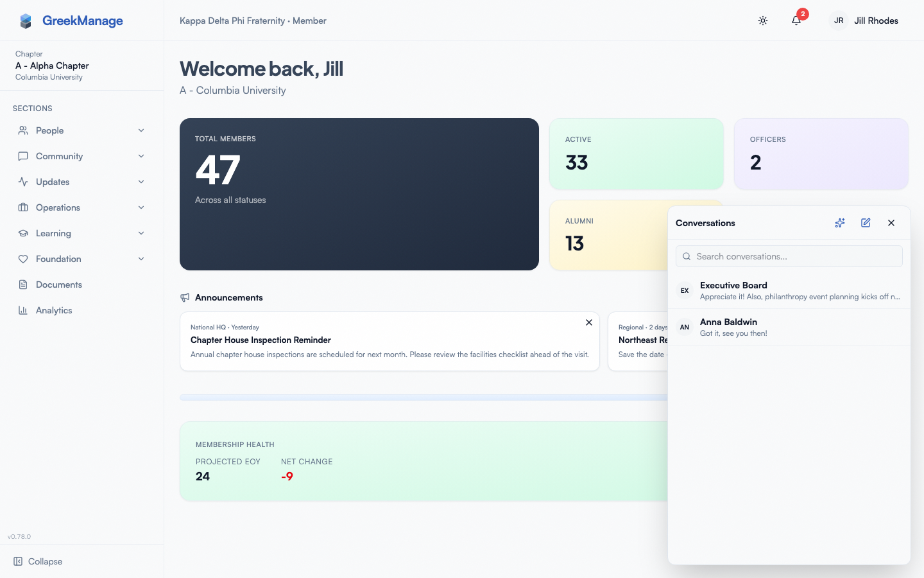Viewport: 924px width, 578px height.
Task: Click the Analytics bar chart icon
Action: tap(23, 310)
